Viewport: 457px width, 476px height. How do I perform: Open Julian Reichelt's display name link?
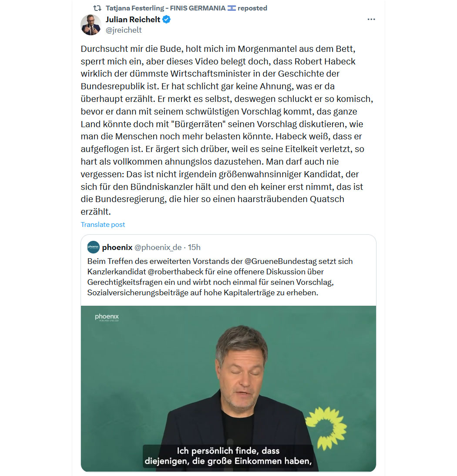tap(133, 20)
